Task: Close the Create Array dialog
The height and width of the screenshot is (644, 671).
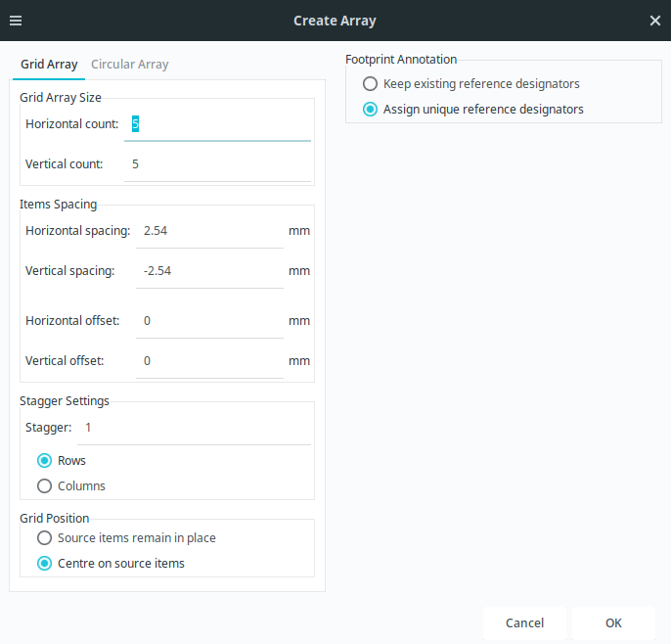Action: tap(654, 21)
